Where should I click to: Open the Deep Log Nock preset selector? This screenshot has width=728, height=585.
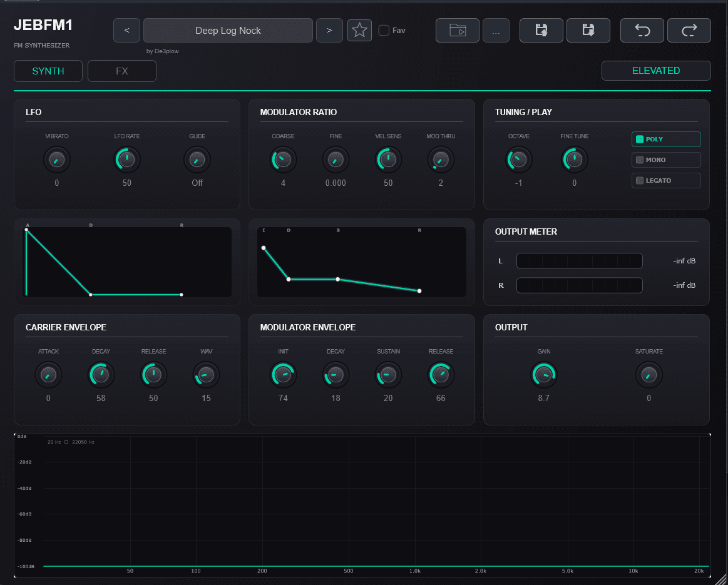coord(228,31)
